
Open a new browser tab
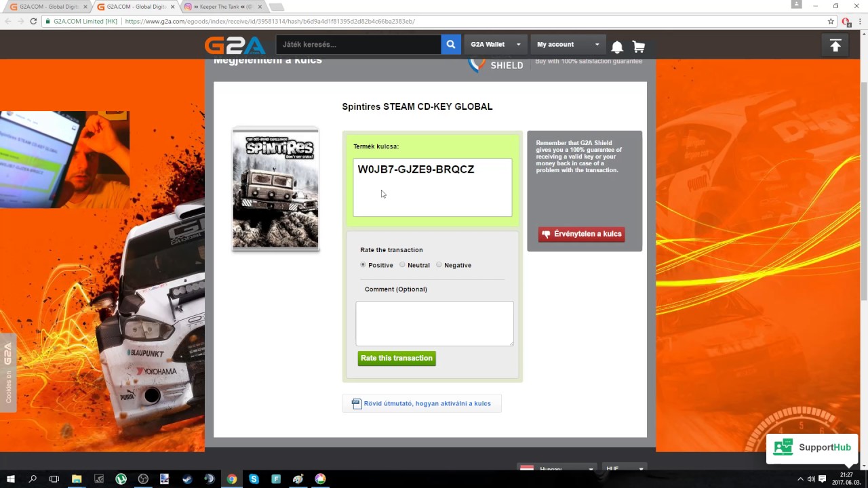pyautogui.click(x=276, y=7)
